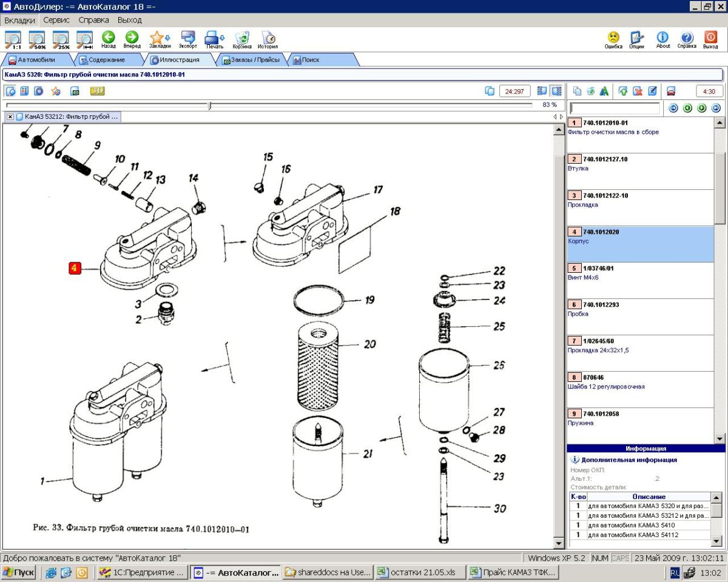Select part 2 Втулка 740.1012127.10
728x582 pixels.
(640, 171)
